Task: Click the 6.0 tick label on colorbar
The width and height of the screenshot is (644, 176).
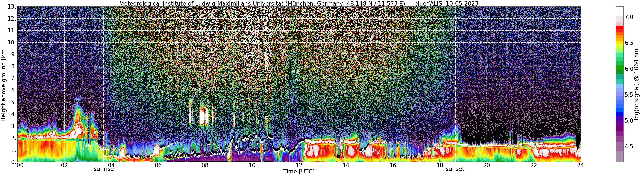Action: (629, 69)
